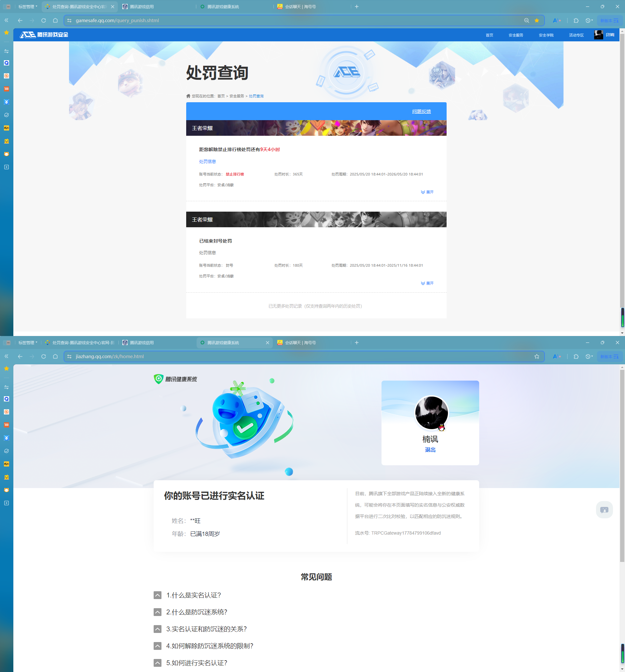Open the 标签管理 dropdown in the top window

tap(28, 7)
